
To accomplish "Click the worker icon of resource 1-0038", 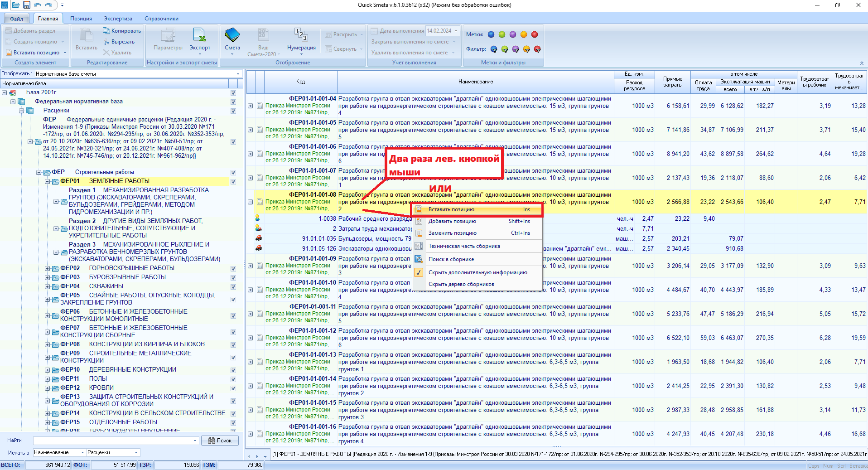I will [258, 218].
